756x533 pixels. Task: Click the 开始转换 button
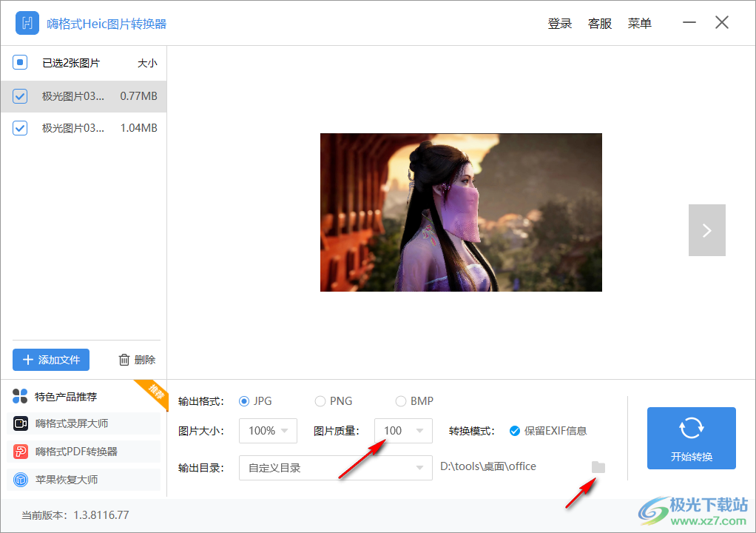[x=692, y=438]
